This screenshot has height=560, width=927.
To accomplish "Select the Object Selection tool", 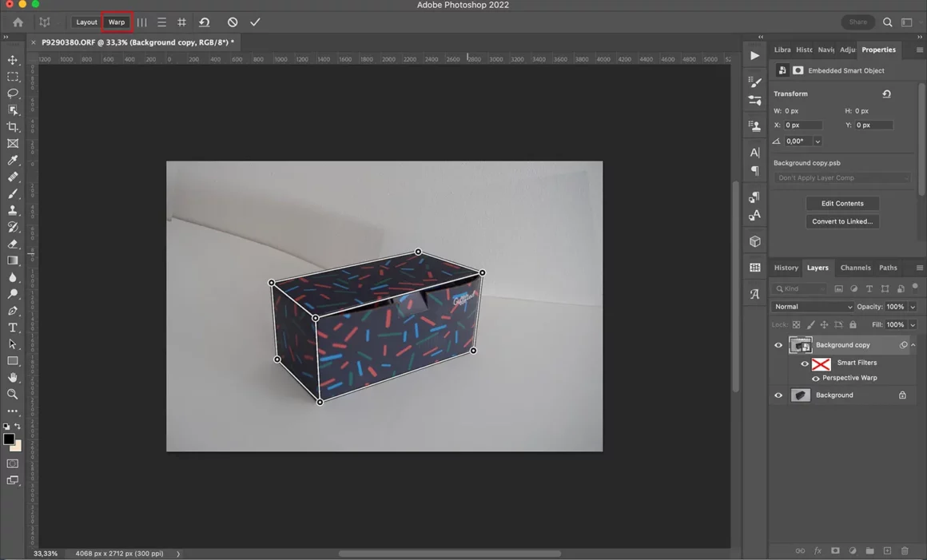I will (x=13, y=110).
